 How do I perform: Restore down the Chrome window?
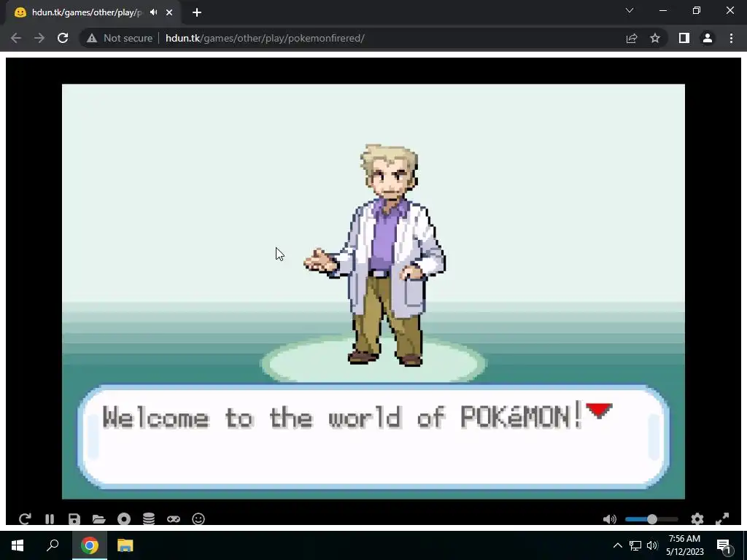click(x=697, y=10)
